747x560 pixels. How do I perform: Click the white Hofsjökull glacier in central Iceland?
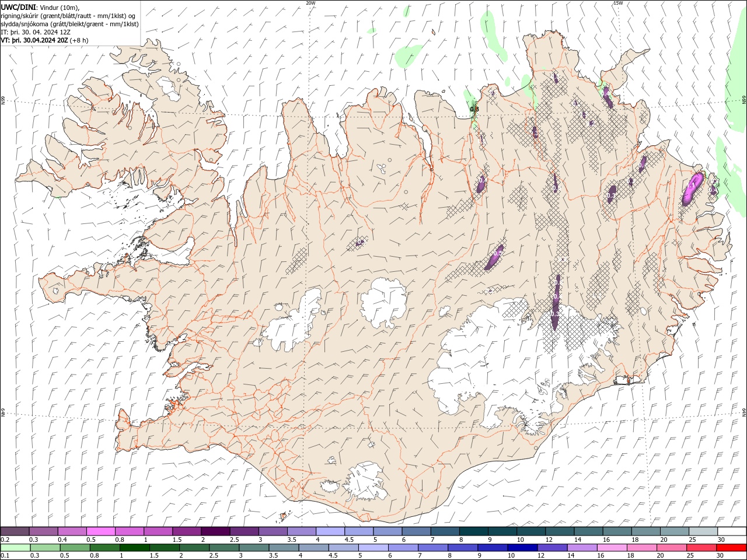(x=383, y=302)
